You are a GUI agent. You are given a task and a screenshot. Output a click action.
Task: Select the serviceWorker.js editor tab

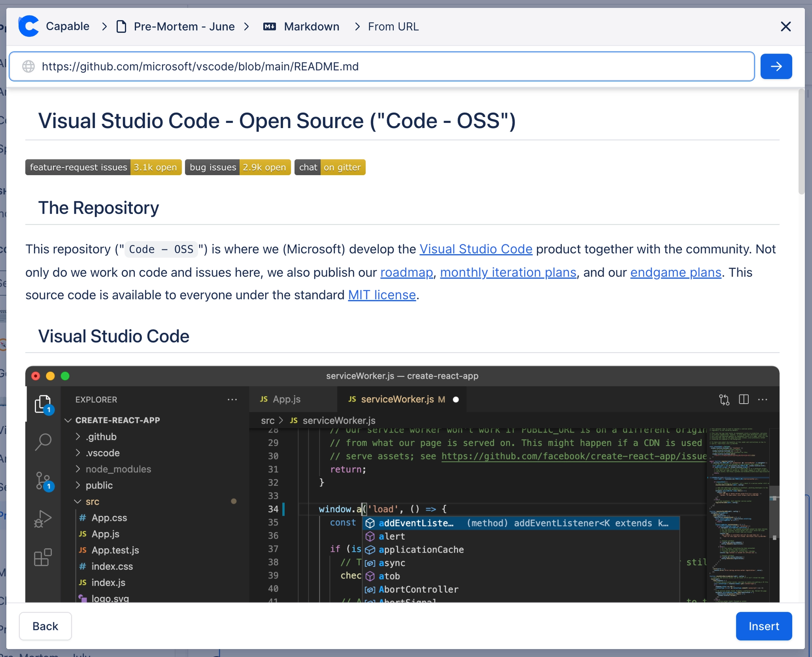coord(401,399)
